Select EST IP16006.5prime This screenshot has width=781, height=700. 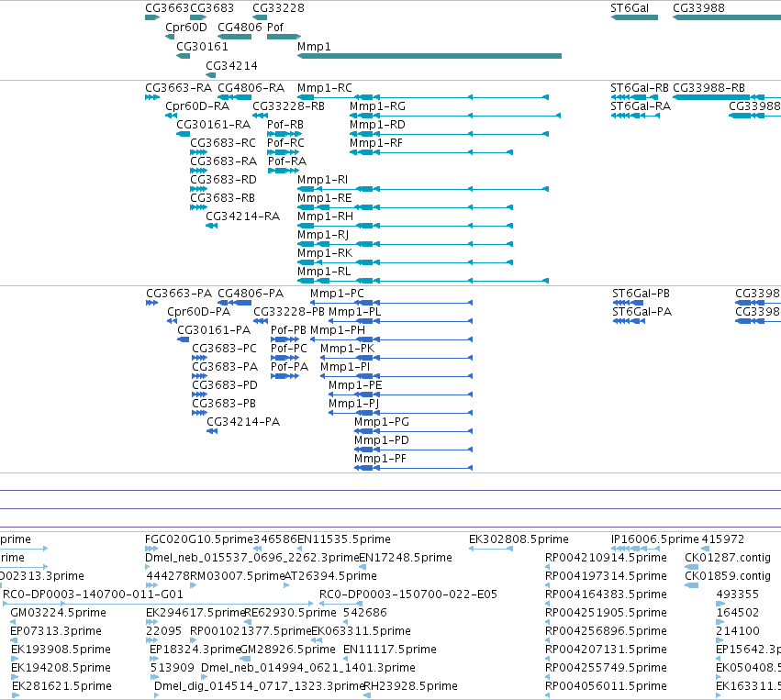pos(635,549)
